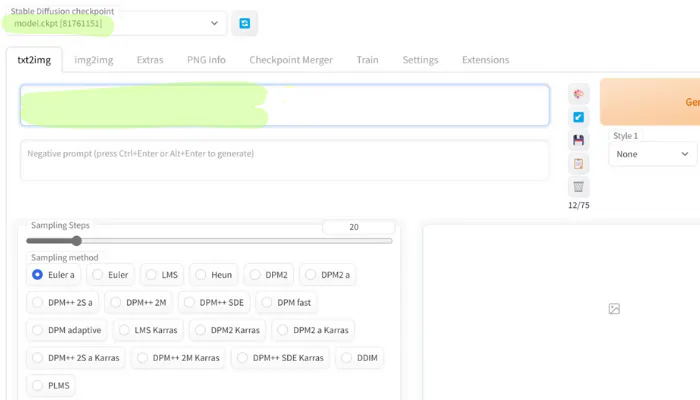Viewport: 700px width, 400px height.
Task: Go to the Extras tab
Action: (150, 60)
